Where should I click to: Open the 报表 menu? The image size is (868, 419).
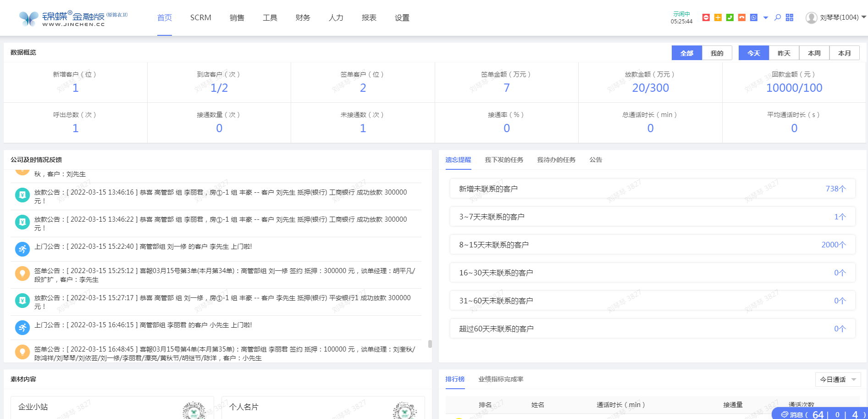click(x=369, y=17)
